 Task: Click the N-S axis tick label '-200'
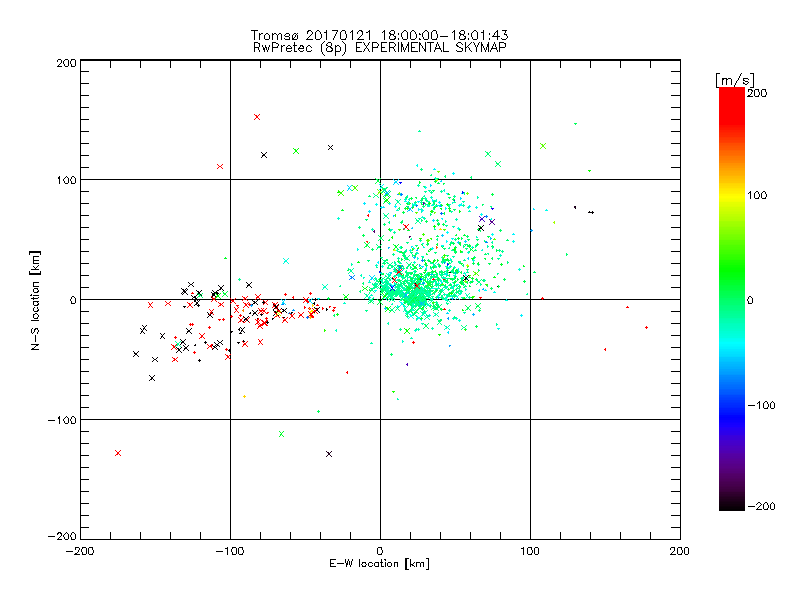point(62,537)
